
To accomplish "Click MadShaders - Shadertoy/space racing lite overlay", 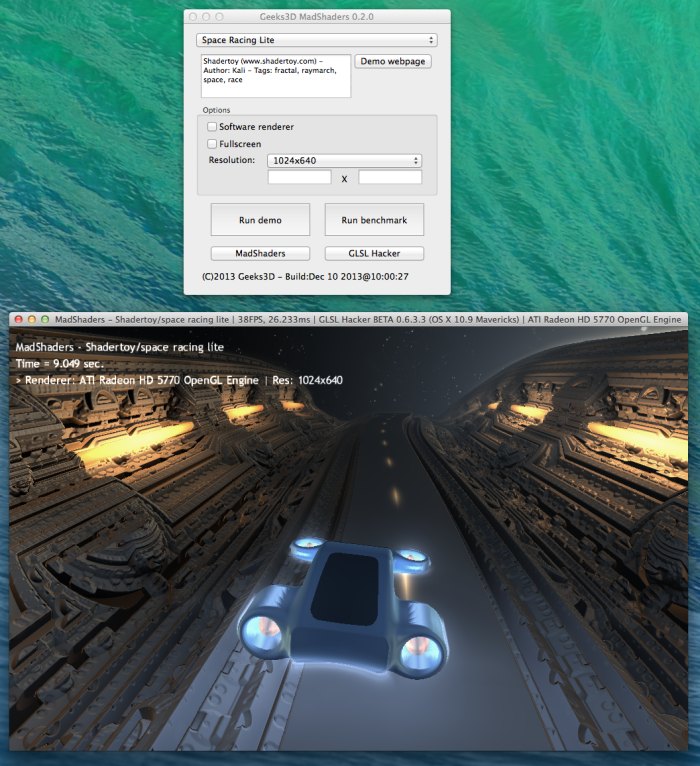I will click(x=120, y=347).
